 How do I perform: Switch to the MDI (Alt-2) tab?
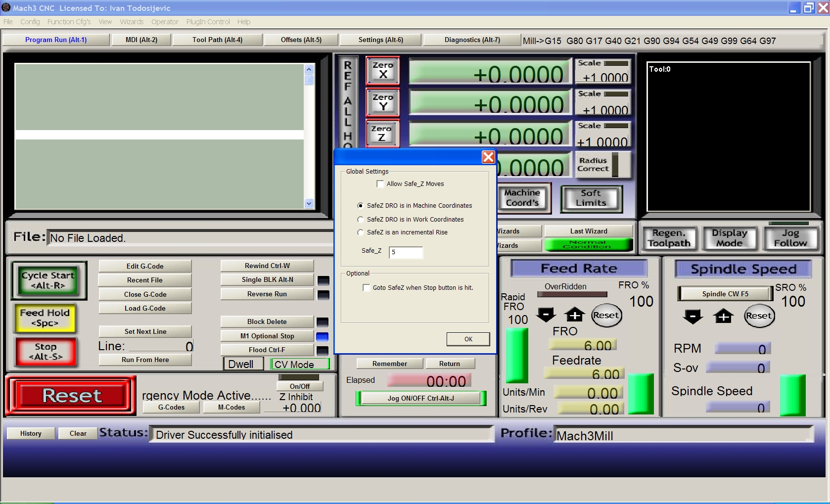[141, 40]
